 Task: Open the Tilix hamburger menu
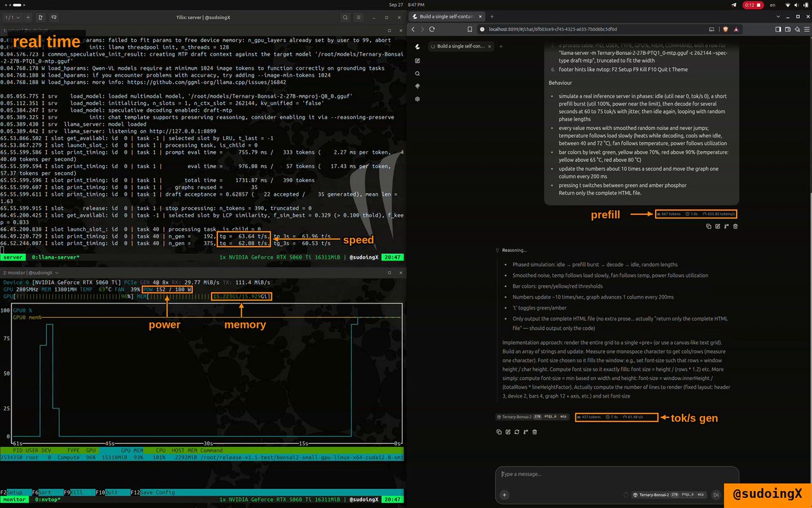point(359,17)
